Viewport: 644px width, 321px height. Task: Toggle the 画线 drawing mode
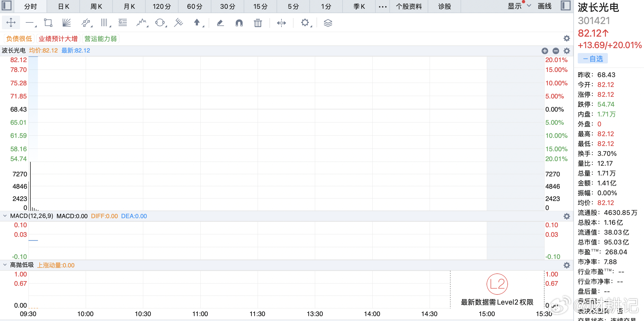(545, 6)
